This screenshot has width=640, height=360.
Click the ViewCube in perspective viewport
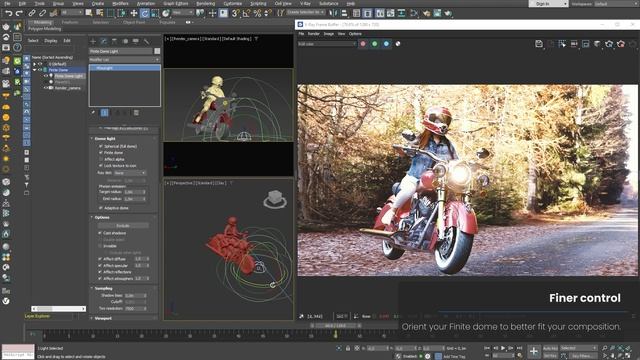[x=275, y=199]
